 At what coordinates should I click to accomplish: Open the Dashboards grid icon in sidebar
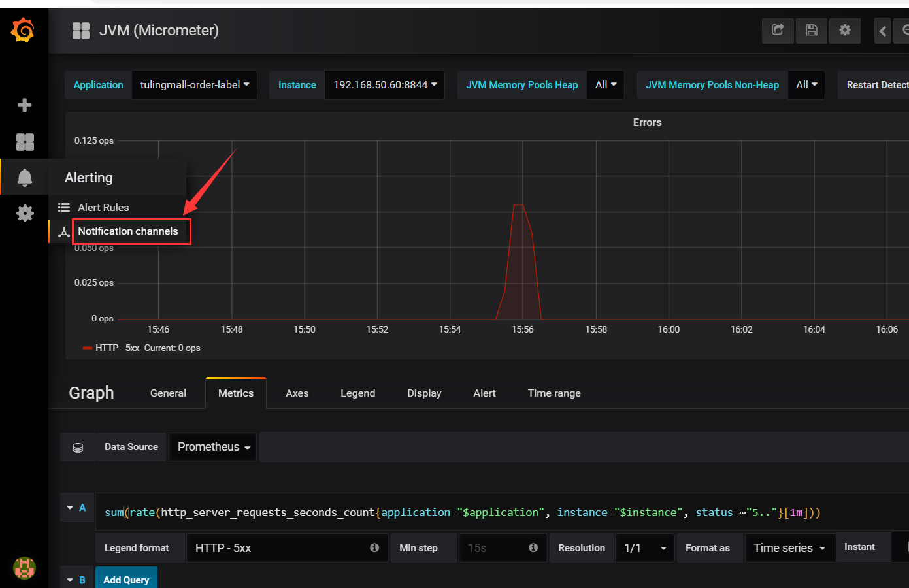tap(25, 142)
